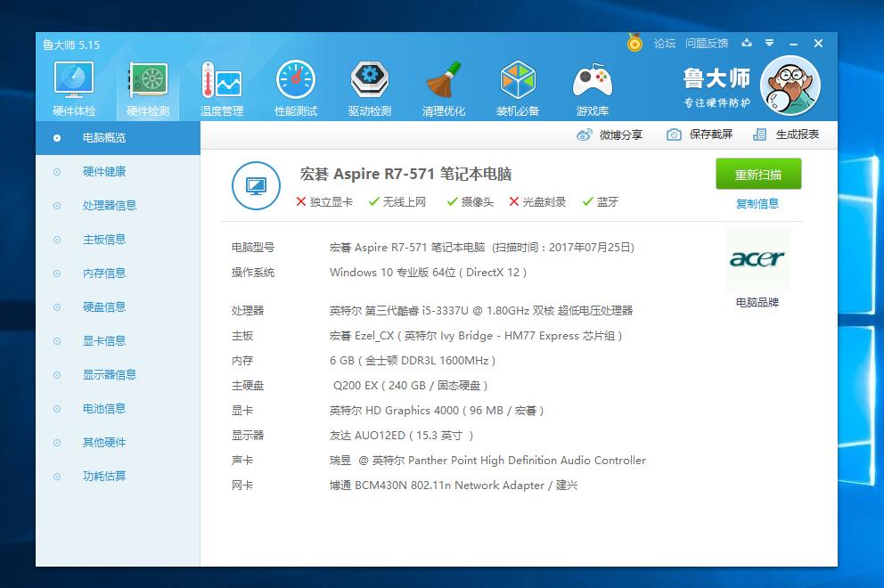Screen dimensions: 884x588
Task: Open the title bar dropdown menu arrow
Action: coord(770,43)
